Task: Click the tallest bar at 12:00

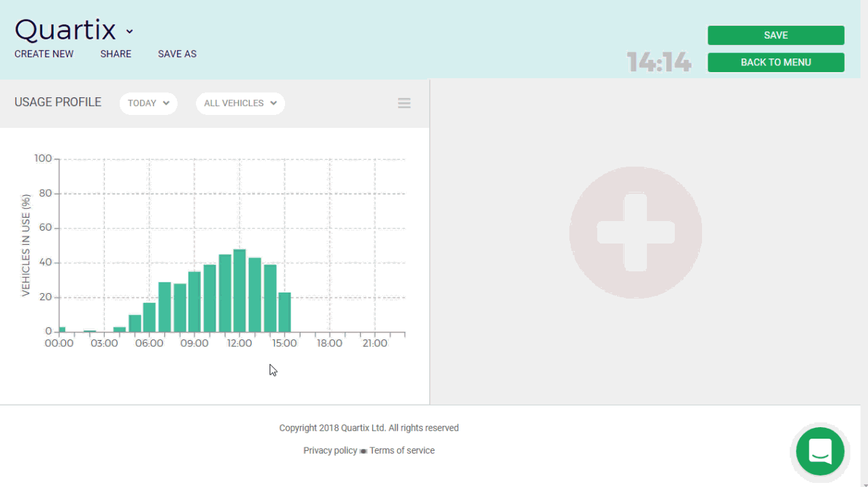Action: tap(239, 291)
